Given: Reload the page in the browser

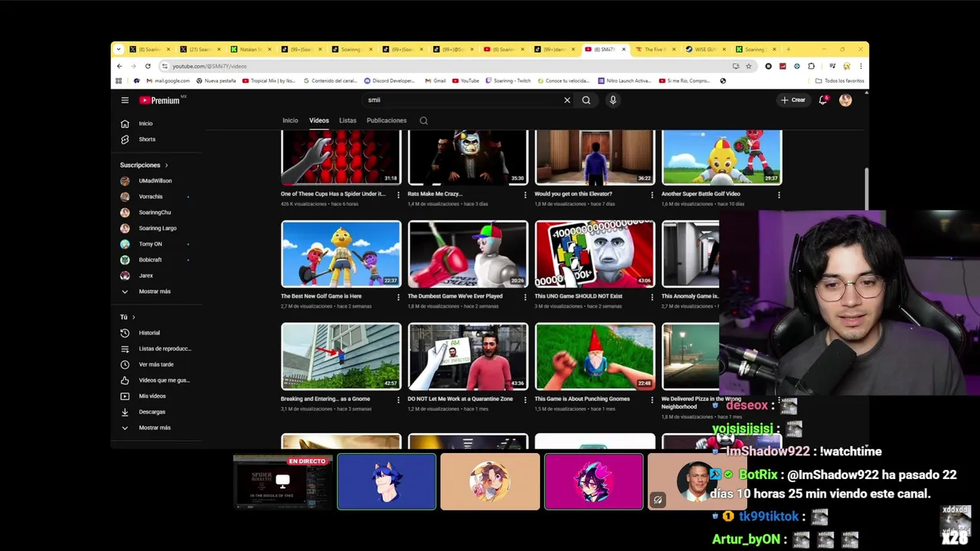Looking at the screenshot, I should pyautogui.click(x=148, y=67).
